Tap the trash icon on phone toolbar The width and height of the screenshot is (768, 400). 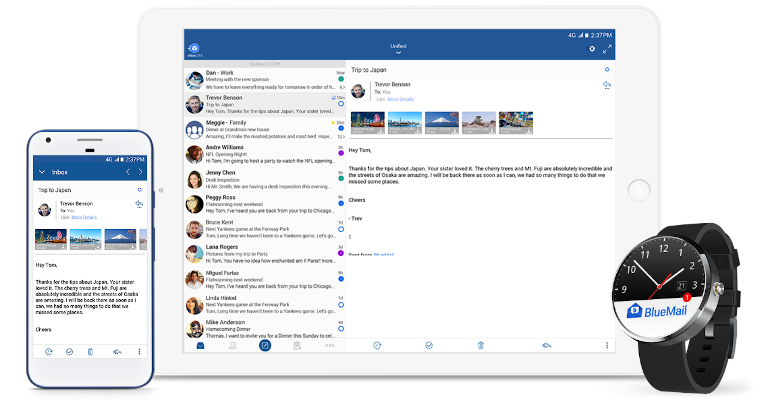click(x=90, y=352)
